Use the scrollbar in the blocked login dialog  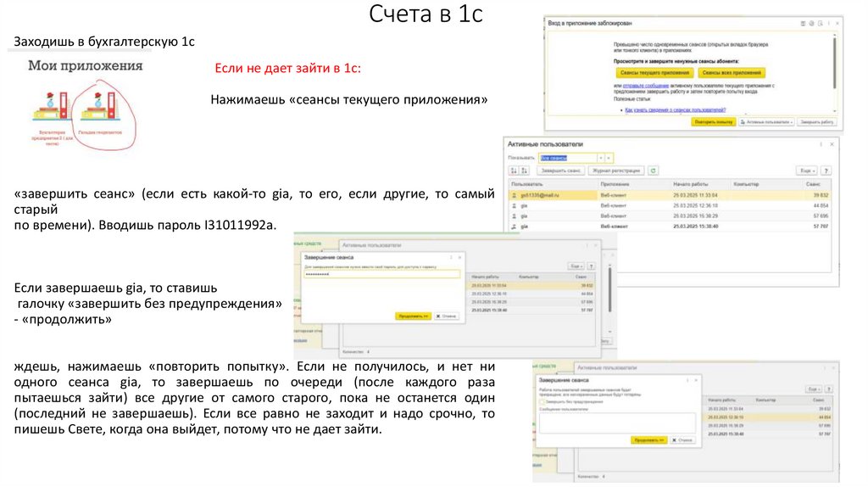[834, 62]
